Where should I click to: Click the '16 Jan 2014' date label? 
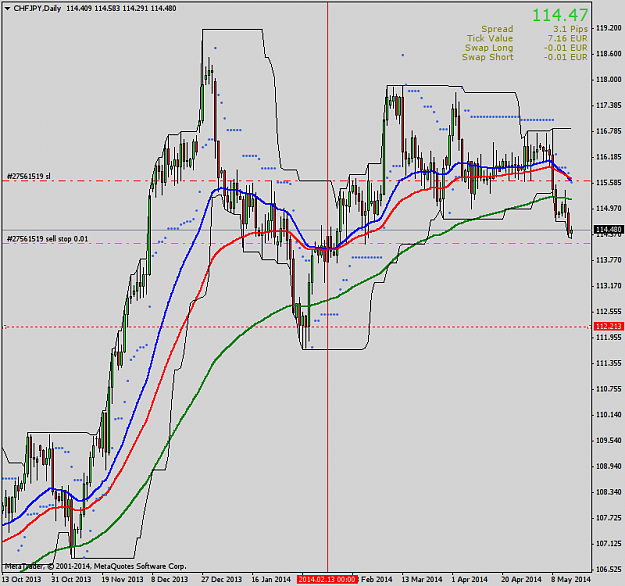pos(271,579)
